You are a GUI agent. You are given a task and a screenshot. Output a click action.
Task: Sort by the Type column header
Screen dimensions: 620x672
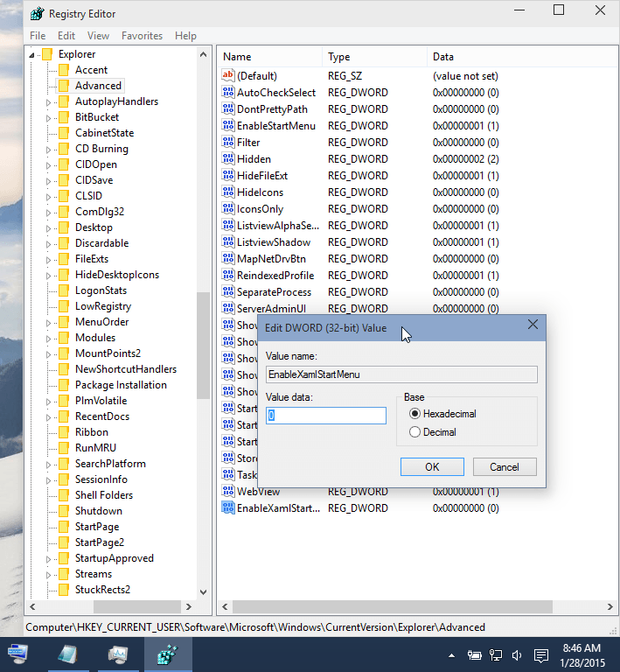(x=374, y=57)
